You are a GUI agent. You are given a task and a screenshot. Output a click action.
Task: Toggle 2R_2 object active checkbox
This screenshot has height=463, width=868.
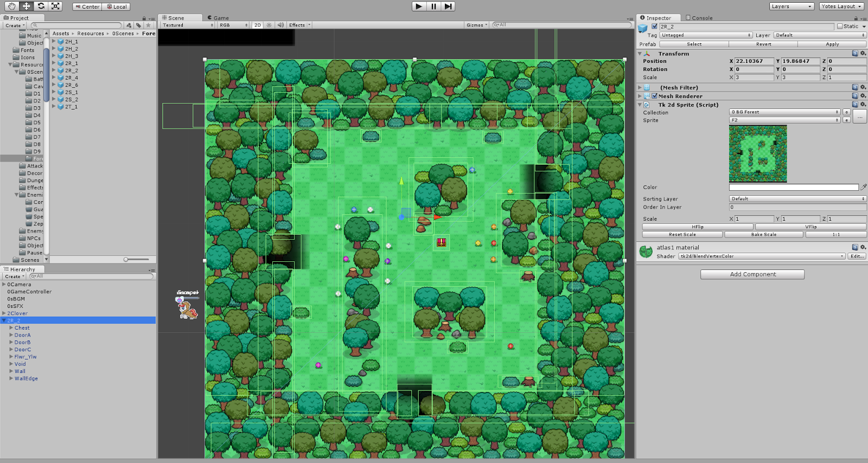coord(655,27)
